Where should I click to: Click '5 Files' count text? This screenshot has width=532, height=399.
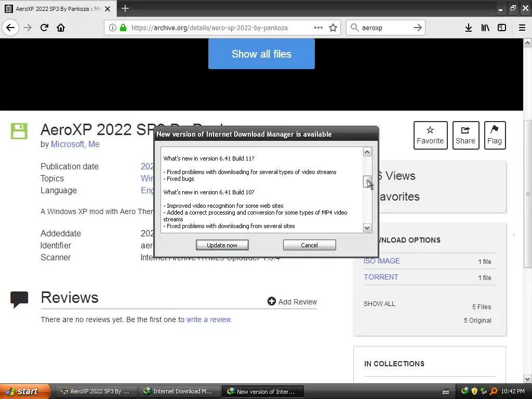pyautogui.click(x=482, y=307)
